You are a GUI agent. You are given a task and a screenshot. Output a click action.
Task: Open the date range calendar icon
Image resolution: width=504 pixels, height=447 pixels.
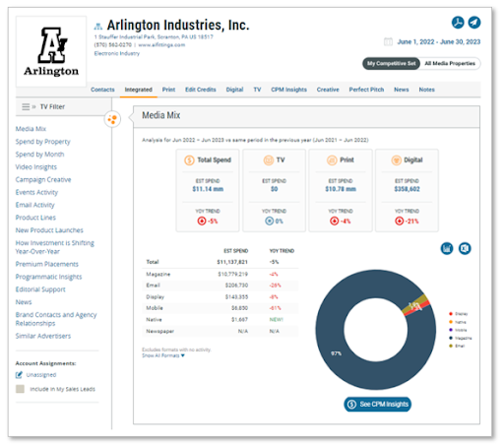pos(388,41)
